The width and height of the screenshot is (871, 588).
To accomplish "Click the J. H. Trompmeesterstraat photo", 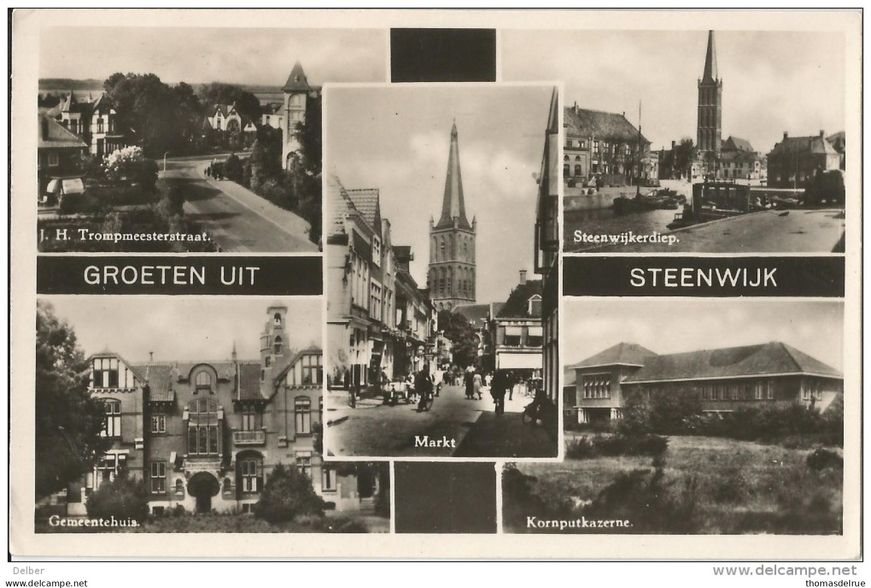I will point(180,140).
